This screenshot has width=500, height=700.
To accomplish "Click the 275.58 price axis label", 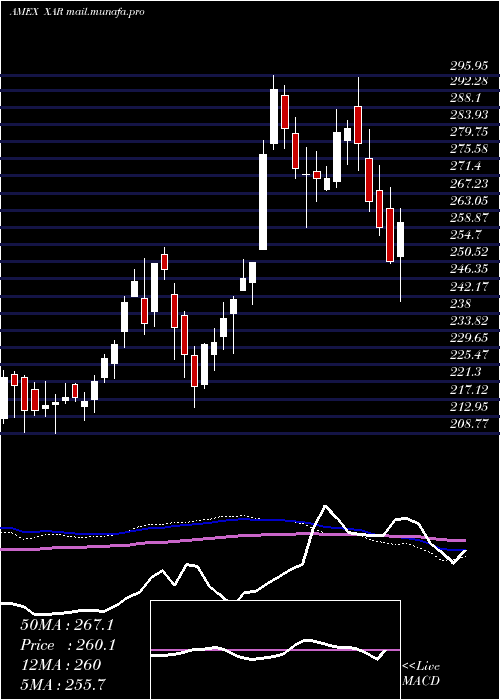I will pos(468,149).
